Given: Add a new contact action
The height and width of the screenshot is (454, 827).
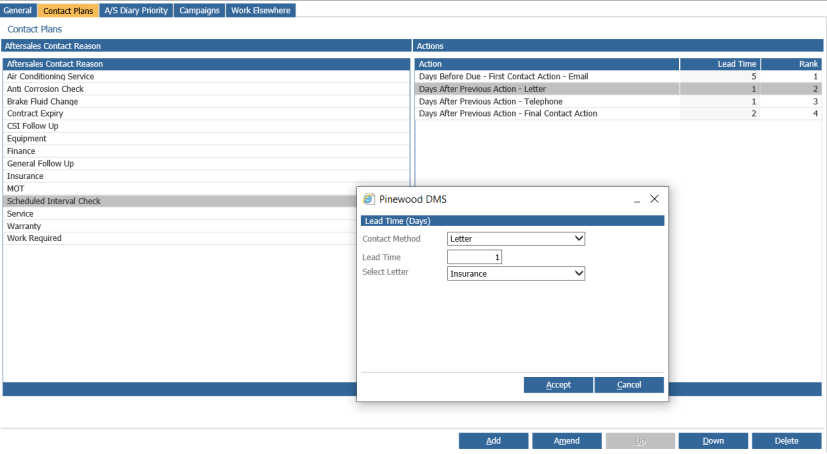Looking at the screenshot, I should (493, 441).
